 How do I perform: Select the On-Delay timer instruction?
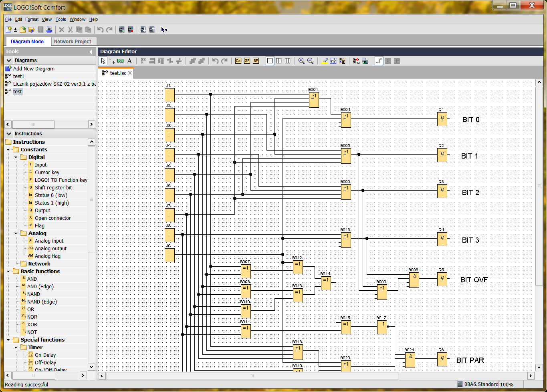(x=45, y=355)
